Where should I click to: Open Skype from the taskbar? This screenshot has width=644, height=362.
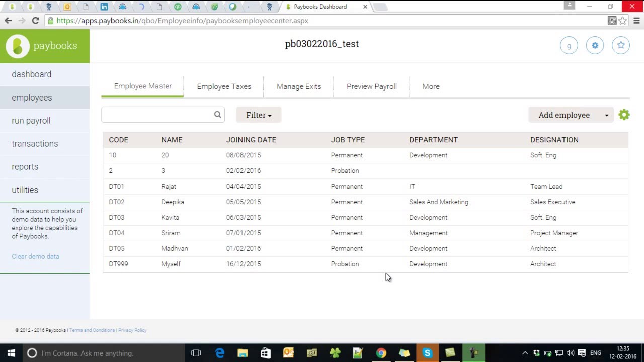tap(427, 353)
